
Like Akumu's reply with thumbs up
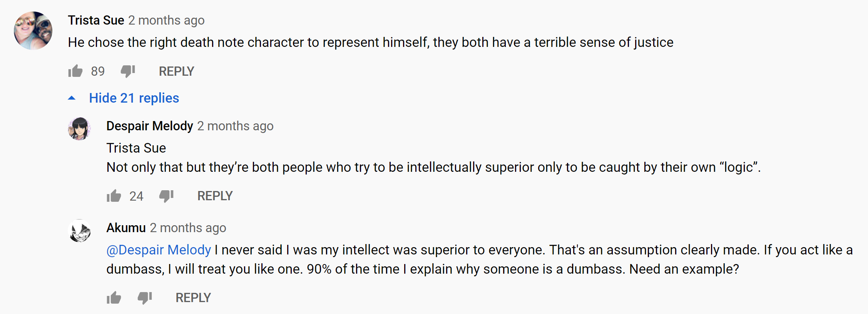pos(114,298)
